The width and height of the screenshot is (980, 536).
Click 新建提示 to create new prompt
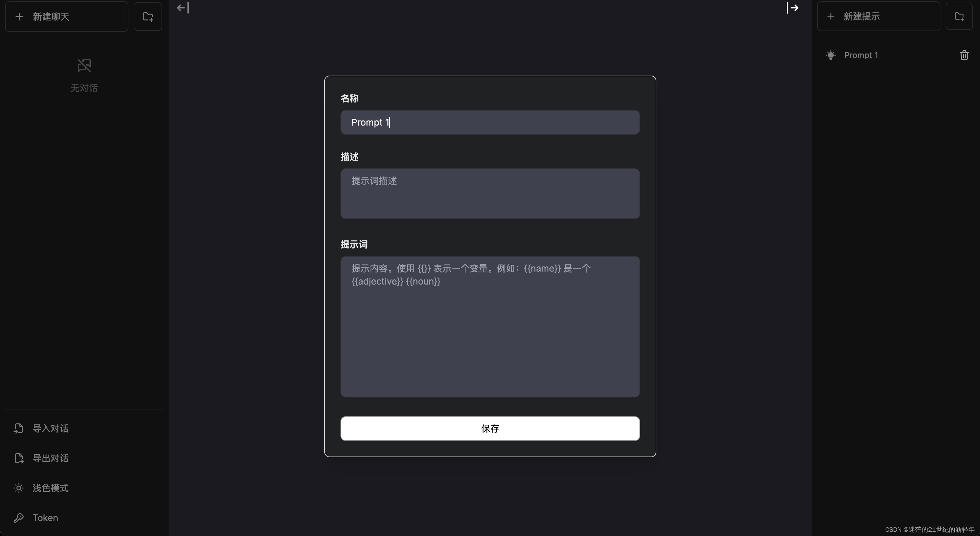878,16
